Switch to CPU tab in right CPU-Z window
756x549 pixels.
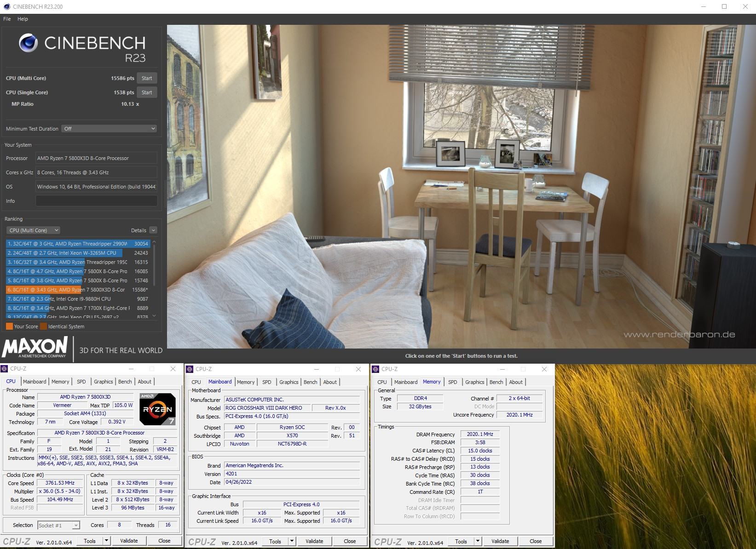point(382,382)
